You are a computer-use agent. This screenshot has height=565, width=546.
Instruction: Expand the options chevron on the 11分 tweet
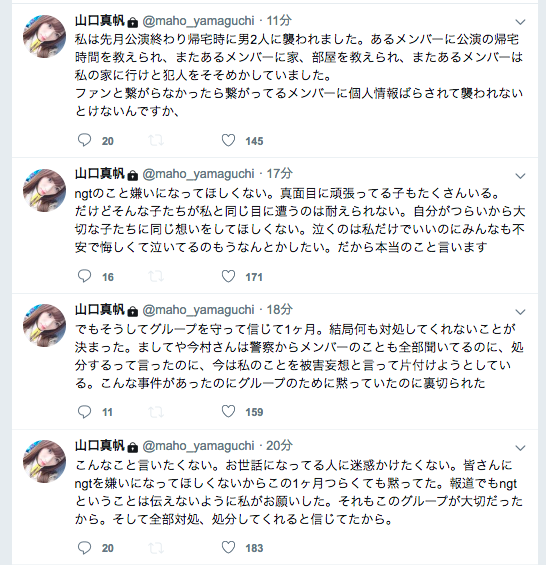(520, 22)
